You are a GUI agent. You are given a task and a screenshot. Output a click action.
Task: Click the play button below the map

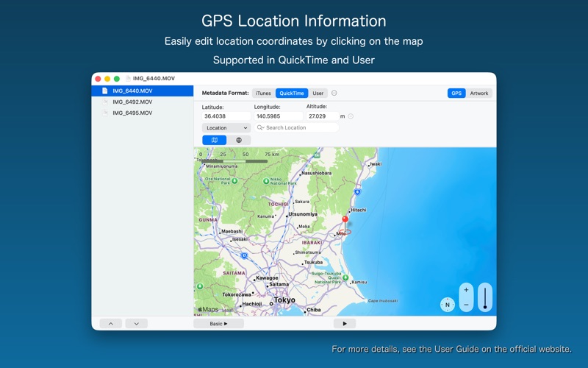(x=345, y=324)
